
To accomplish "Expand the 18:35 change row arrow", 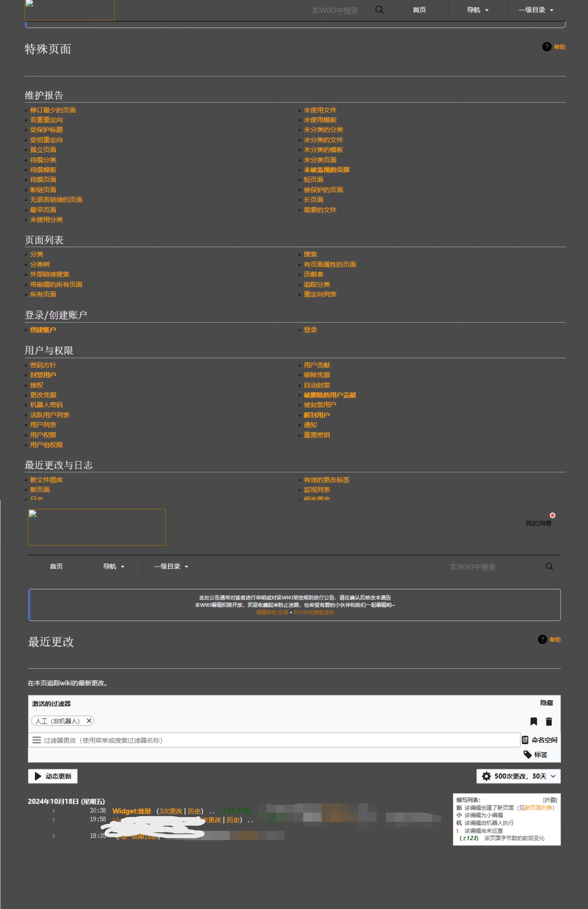I will (x=54, y=836).
